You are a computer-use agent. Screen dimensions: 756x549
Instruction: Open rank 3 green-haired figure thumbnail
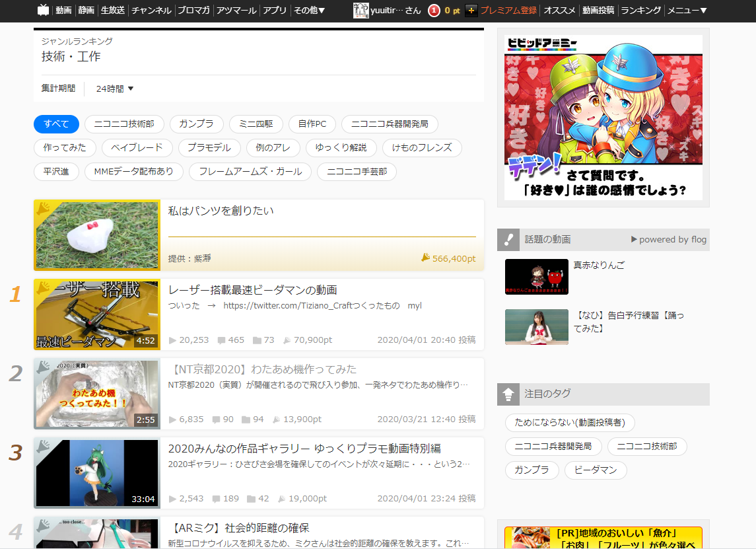click(x=98, y=473)
